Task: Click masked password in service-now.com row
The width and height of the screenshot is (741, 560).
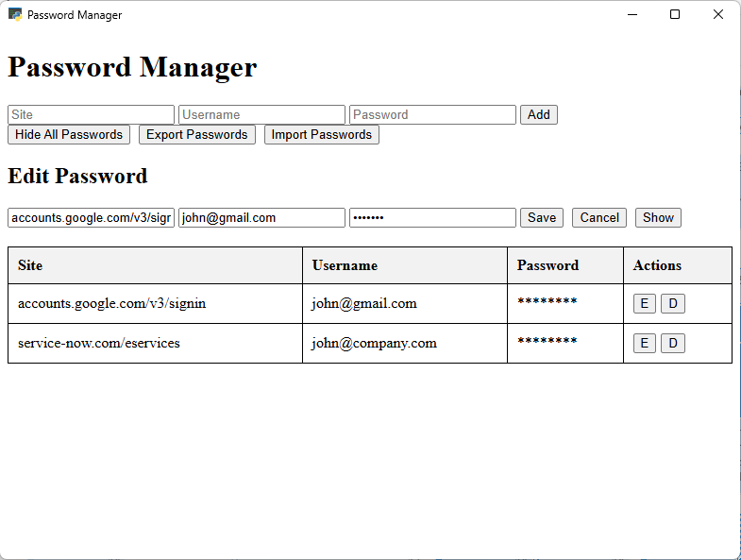Action: tap(547, 342)
